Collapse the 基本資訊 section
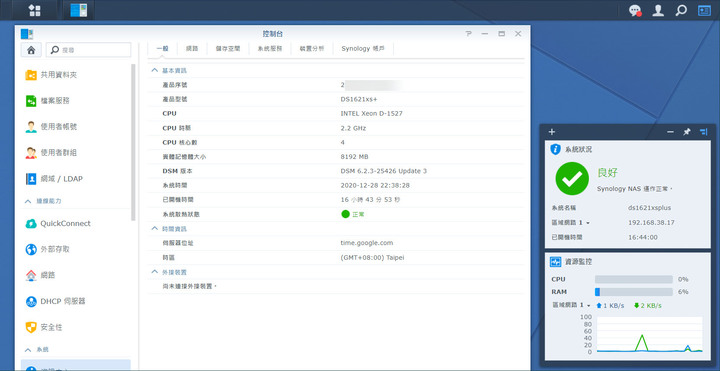Image resolution: width=720 pixels, height=371 pixels. click(155, 71)
